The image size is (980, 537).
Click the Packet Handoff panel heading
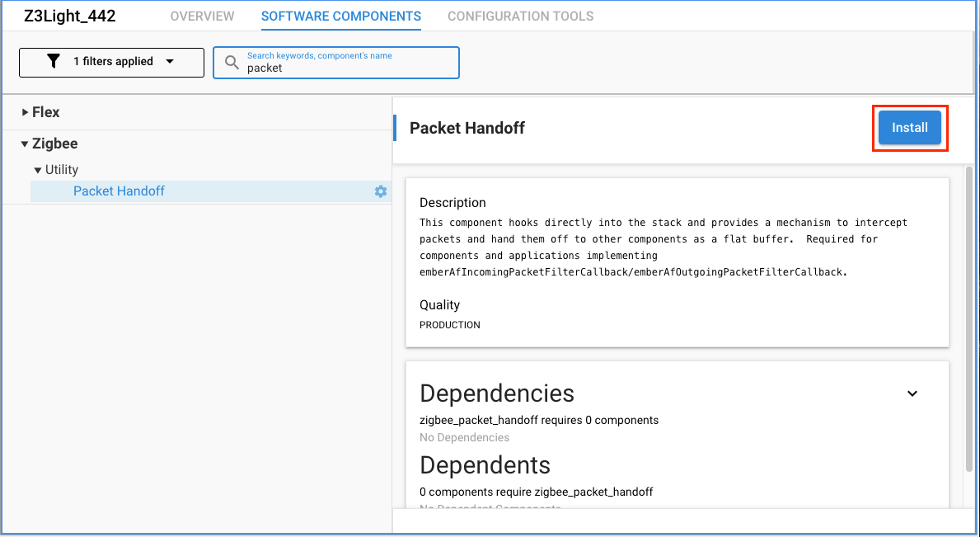467,128
